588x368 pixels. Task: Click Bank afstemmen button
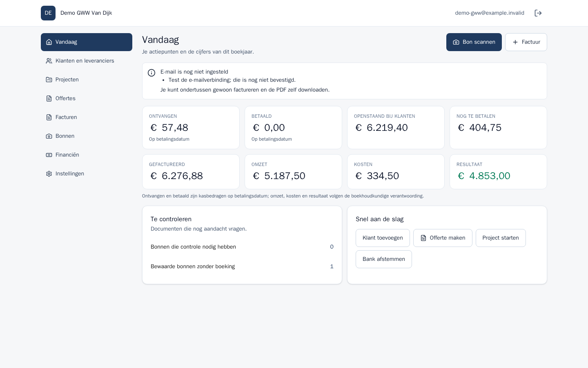[x=384, y=259]
